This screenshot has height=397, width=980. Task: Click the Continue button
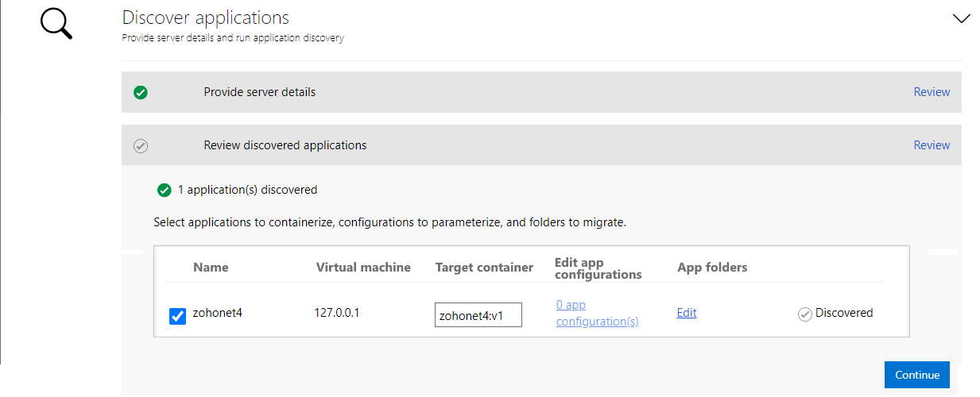(916, 375)
